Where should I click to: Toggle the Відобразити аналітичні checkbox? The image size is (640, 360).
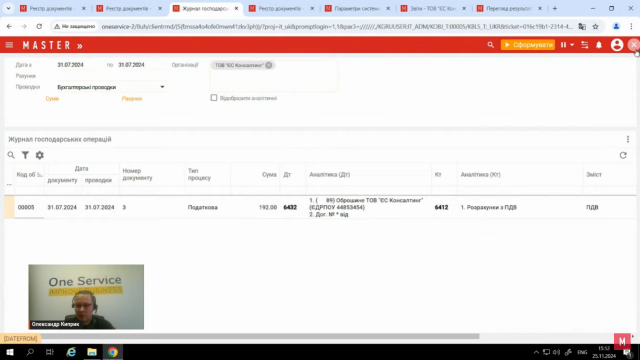click(214, 98)
